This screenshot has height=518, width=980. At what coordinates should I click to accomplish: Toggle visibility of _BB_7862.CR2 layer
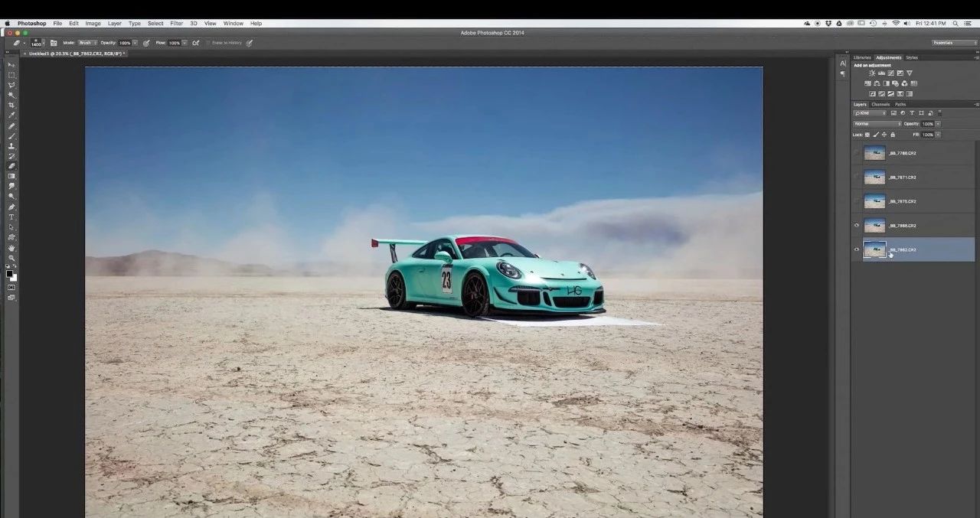pos(857,249)
